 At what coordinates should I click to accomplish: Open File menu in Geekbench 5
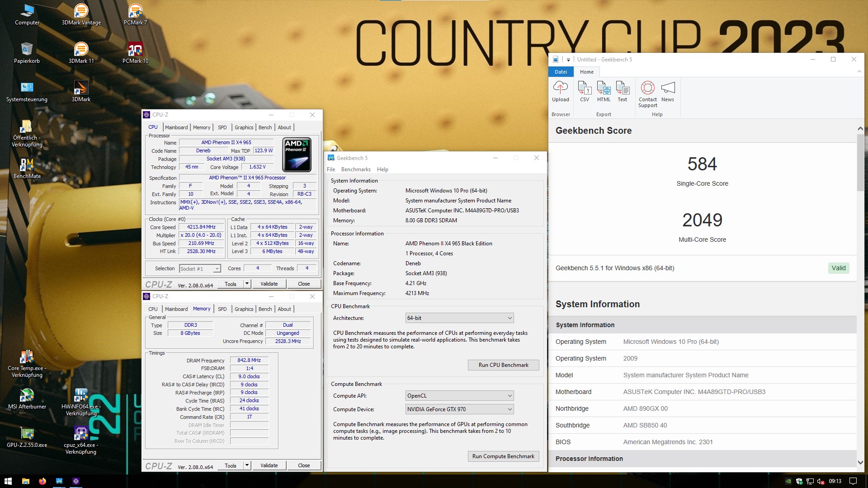331,169
